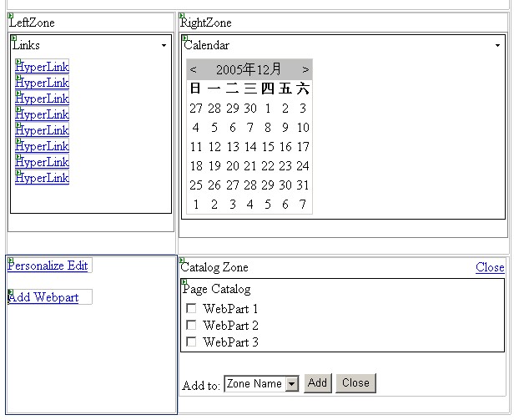Click the Page Catalog title
The width and height of the screenshot is (519, 420).
click(x=216, y=289)
